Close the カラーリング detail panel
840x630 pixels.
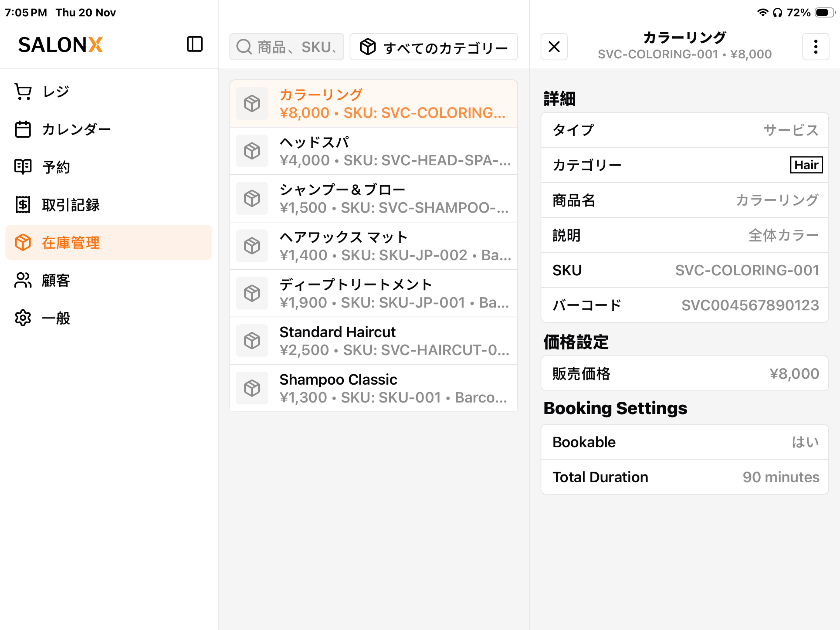(554, 47)
